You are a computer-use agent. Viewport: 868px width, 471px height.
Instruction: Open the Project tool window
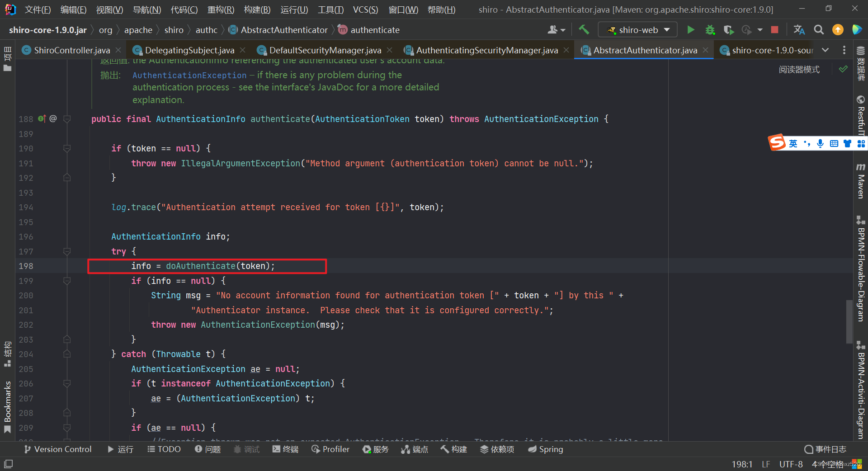tap(8, 59)
